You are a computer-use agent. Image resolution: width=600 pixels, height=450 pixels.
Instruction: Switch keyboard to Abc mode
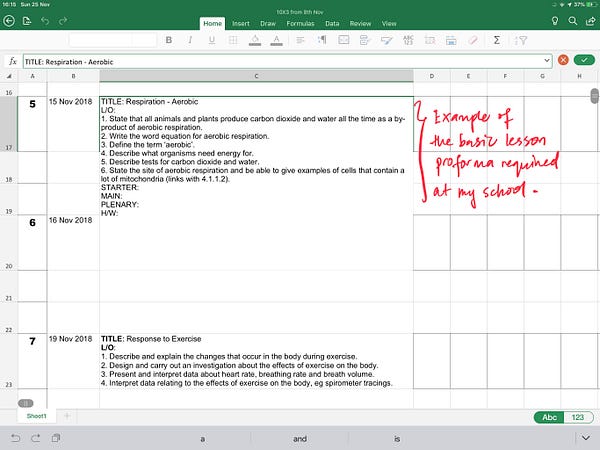coord(549,417)
